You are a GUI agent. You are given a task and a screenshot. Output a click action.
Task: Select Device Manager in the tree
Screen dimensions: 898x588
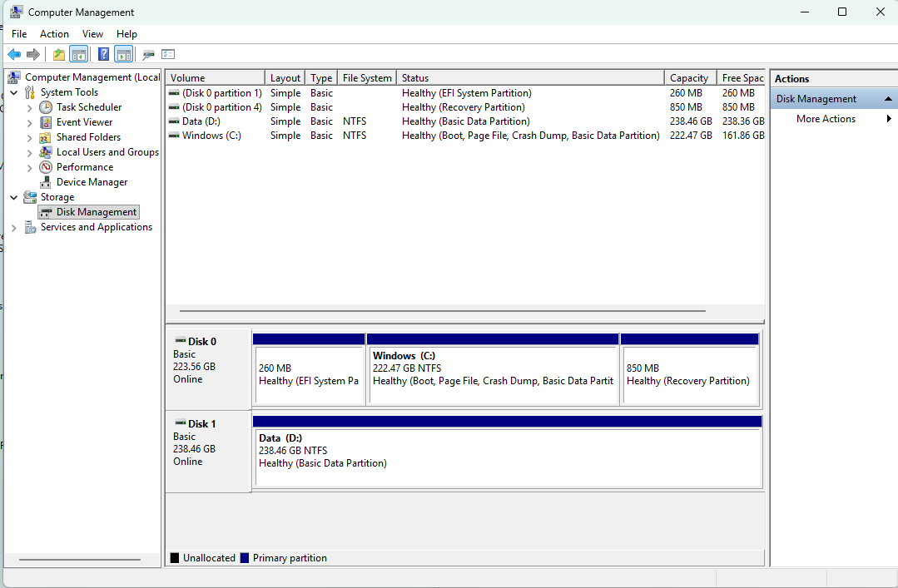(x=92, y=182)
